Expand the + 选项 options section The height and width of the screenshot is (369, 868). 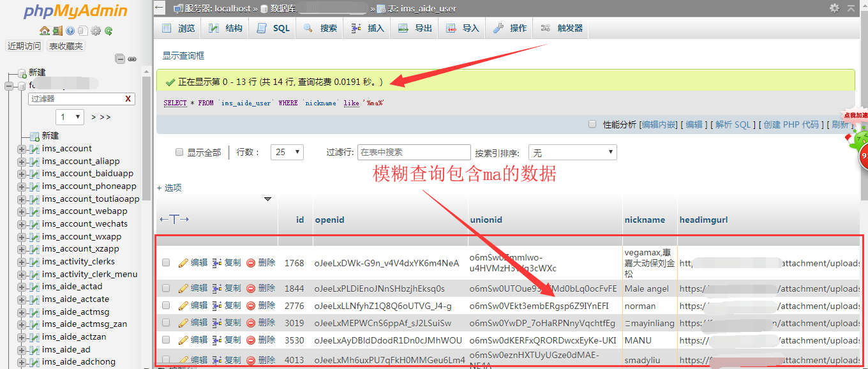click(x=170, y=188)
